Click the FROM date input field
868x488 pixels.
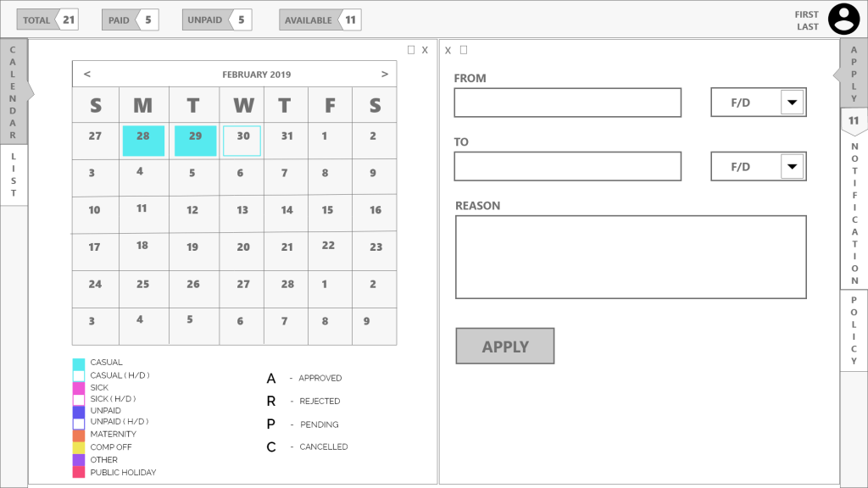567,103
